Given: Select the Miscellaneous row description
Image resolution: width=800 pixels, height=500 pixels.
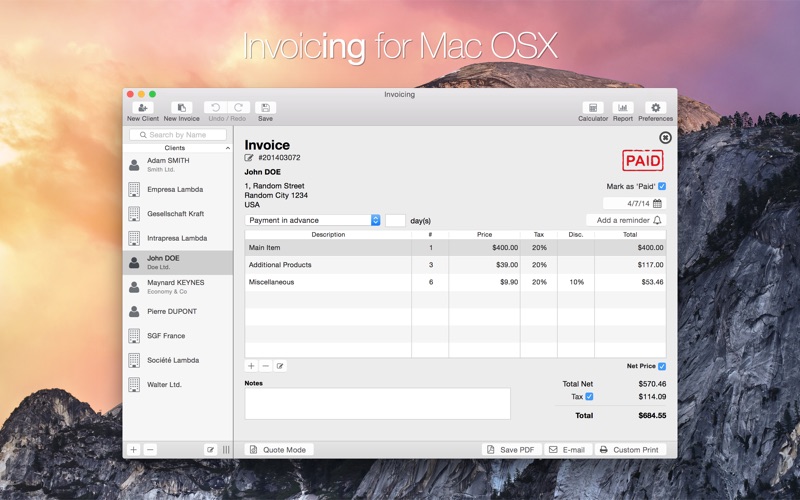Looking at the screenshot, I should click(x=271, y=282).
